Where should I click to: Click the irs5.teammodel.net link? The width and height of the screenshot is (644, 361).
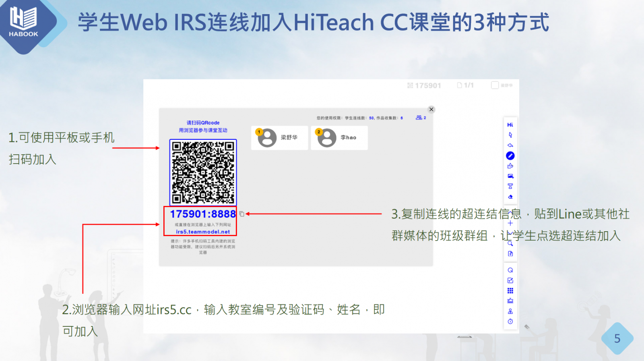pos(203,232)
